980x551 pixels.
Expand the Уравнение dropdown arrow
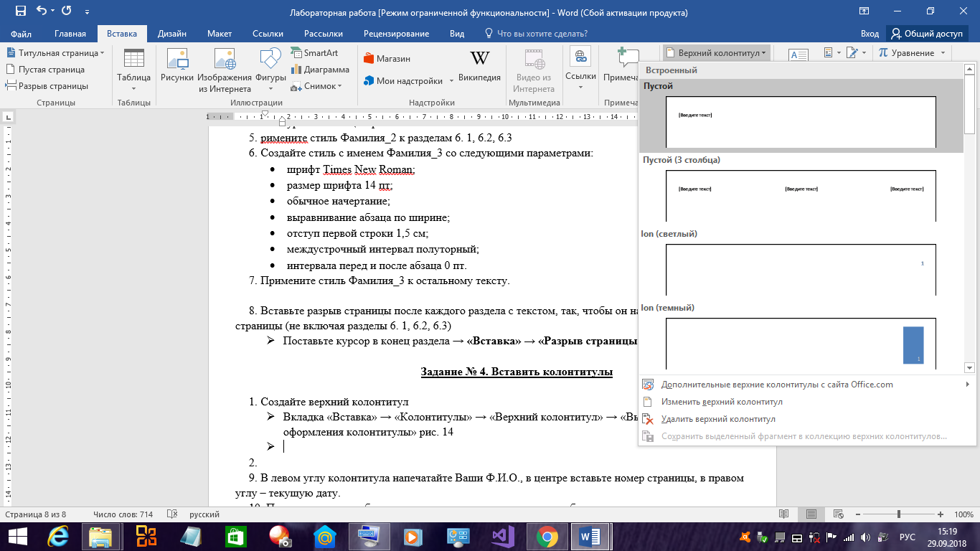[x=943, y=53]
